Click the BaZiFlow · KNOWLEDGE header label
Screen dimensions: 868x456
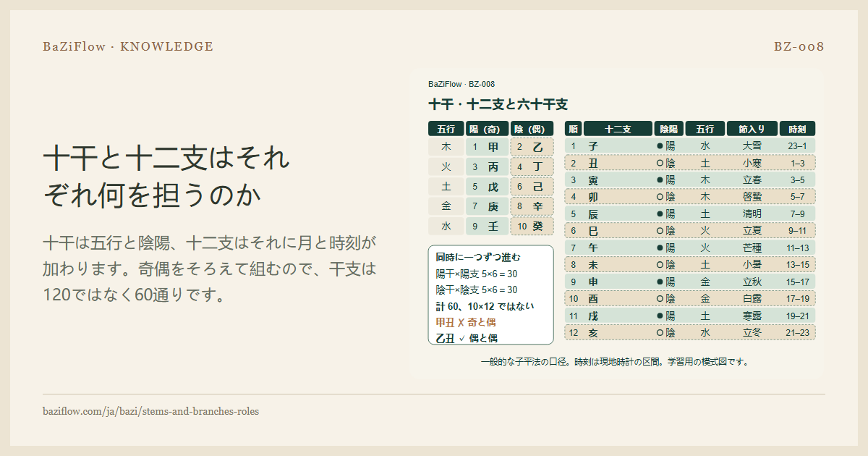[x=128, y=46]
